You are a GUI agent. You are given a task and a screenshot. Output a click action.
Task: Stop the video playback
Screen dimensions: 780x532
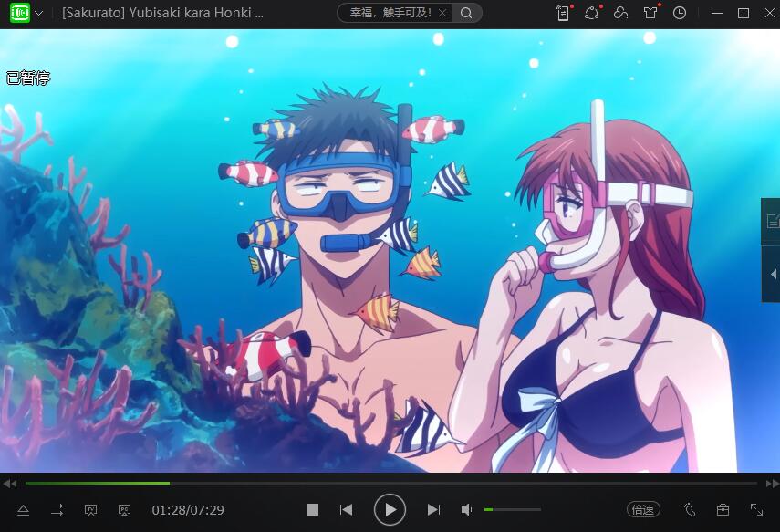[x=312, y=510]
